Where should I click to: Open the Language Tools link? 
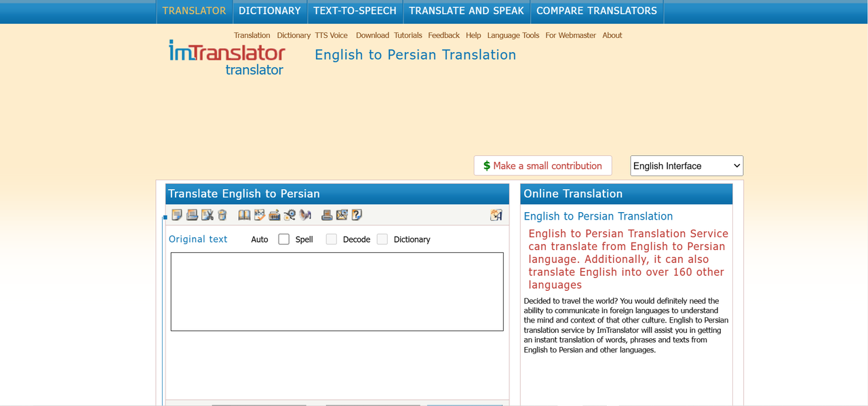513,35
